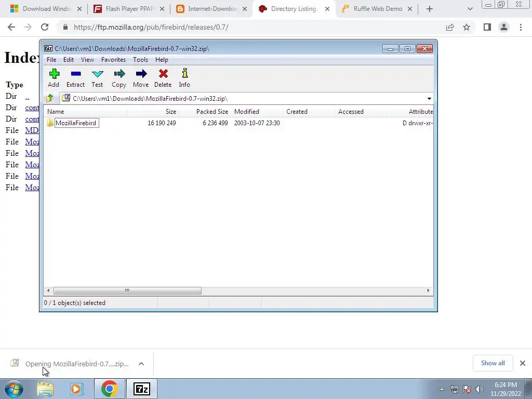
Task: Open the Chrome three-dot menu
Action: (x=521, y=27)
